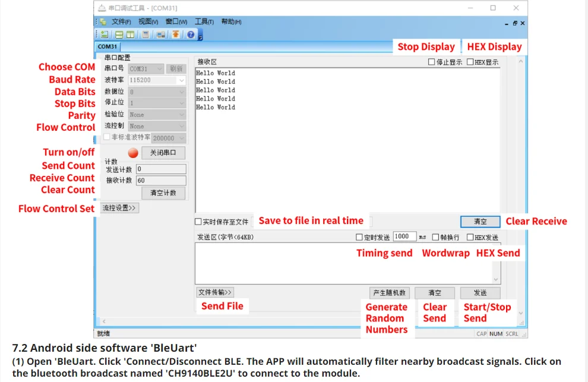Click the 发送 button

480,293
